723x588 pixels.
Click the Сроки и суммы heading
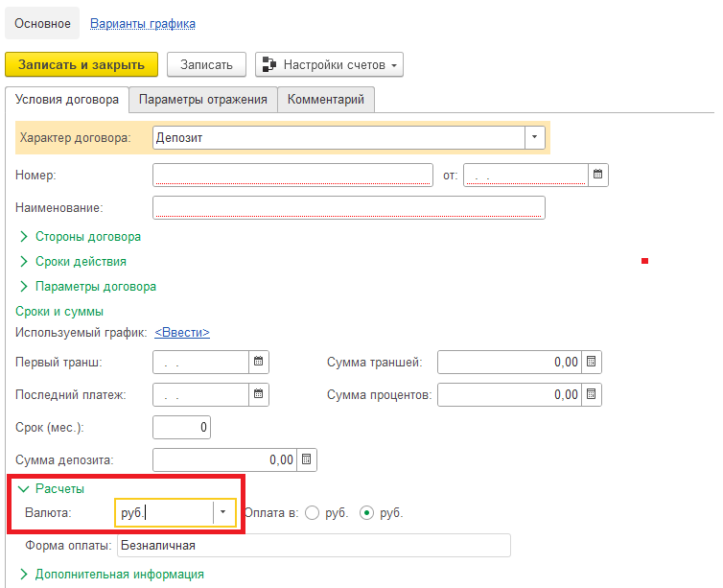pos(59,312)
